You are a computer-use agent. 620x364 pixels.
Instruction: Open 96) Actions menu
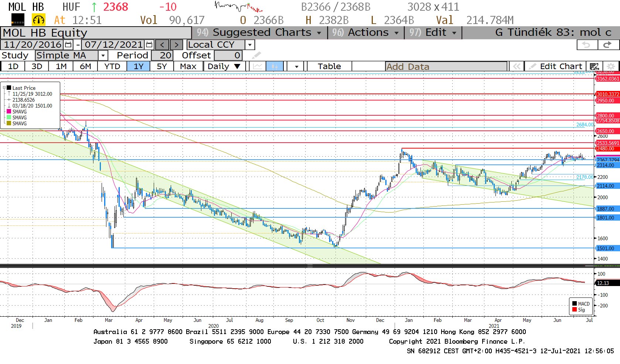[365, 33]
